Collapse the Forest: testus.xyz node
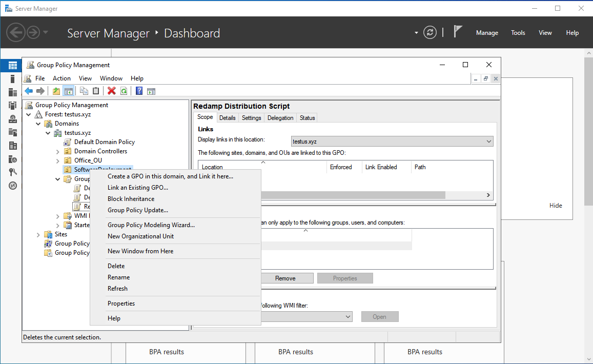 (29, 114)
